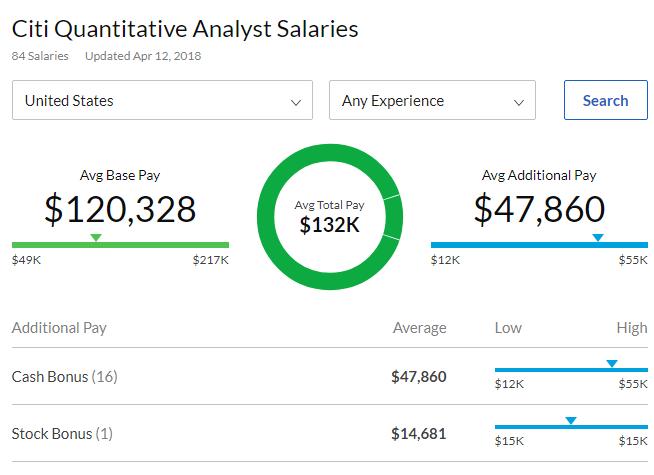Viewport: 654px width, 475px height.
Task: Click the Stock Bonus (1) row label
Action: 62,434
